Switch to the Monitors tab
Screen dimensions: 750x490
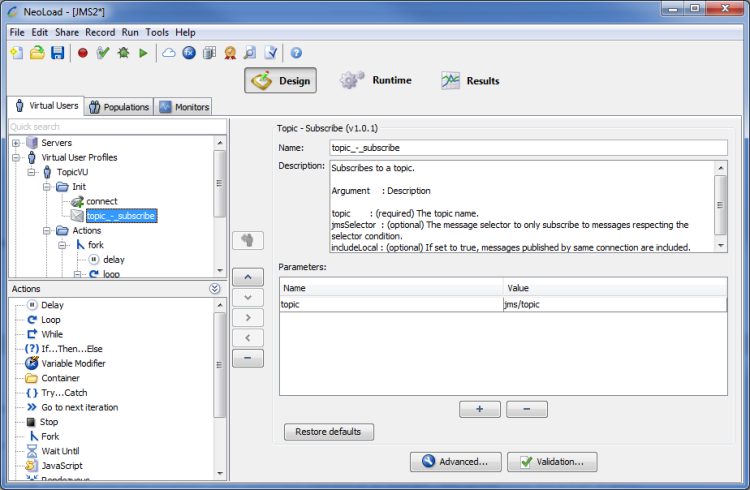click(184, 107)
